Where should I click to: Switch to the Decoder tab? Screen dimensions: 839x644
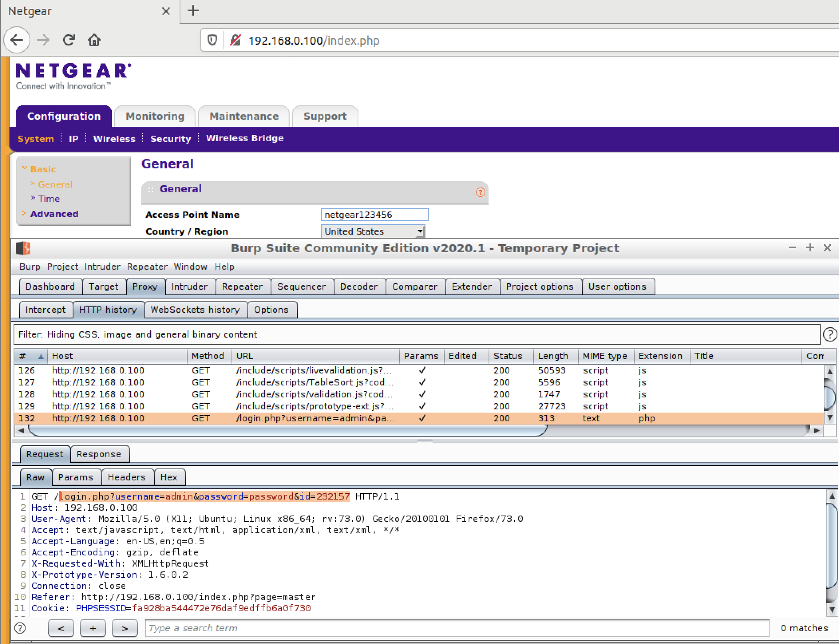[x=359, y=286]
